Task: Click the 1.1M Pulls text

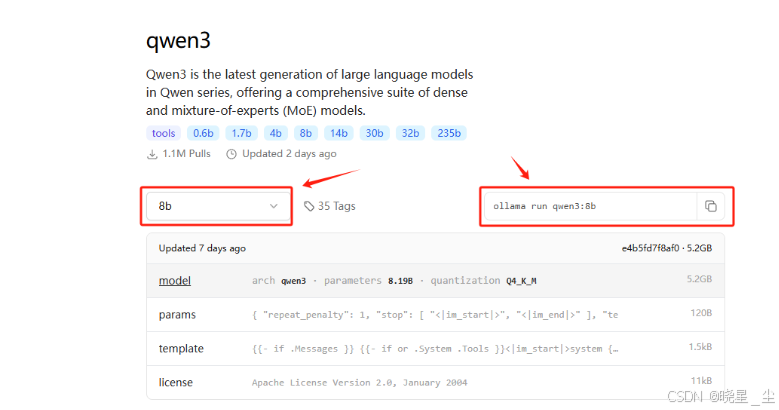Action: point(186,154)
